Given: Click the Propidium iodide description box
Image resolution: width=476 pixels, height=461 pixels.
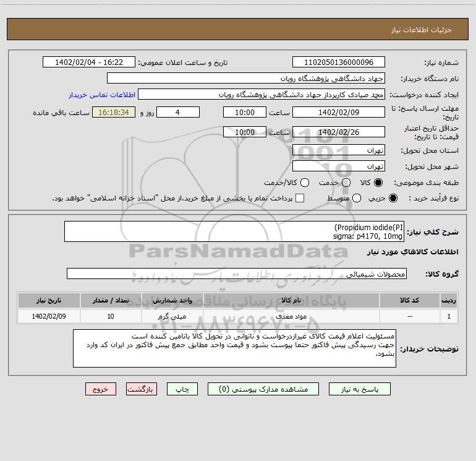Looking at the screenshot, I should [x=234, y=231].
